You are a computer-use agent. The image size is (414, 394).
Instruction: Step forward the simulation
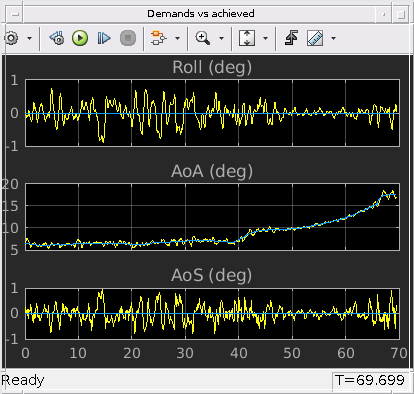[104, 38]
